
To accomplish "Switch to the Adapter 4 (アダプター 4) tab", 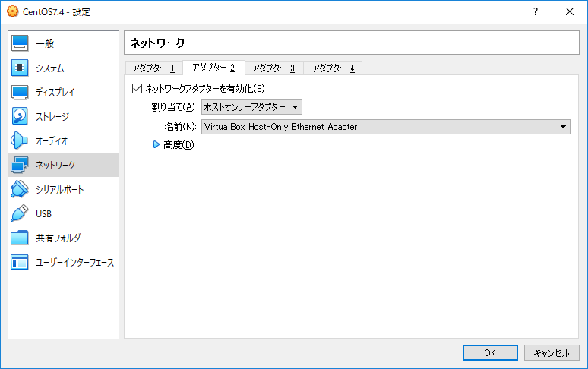I will click(333, 68).
